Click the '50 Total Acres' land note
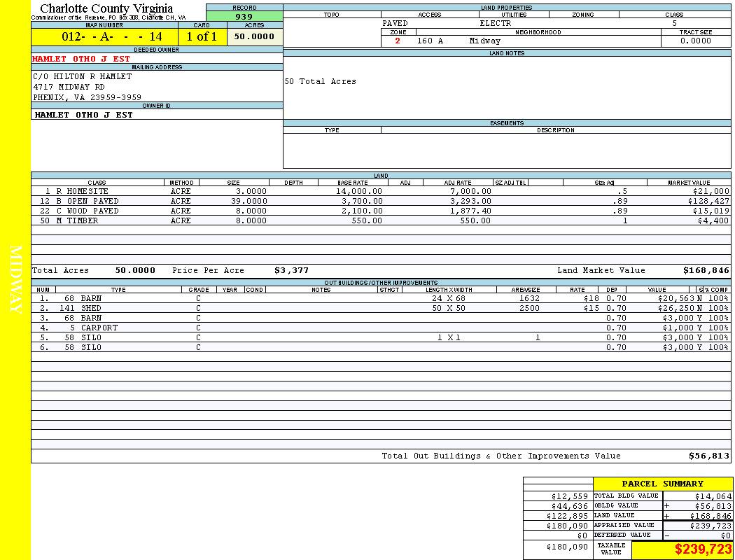Image resolution: width=735 pixels, height=560 pixels. 320,81
